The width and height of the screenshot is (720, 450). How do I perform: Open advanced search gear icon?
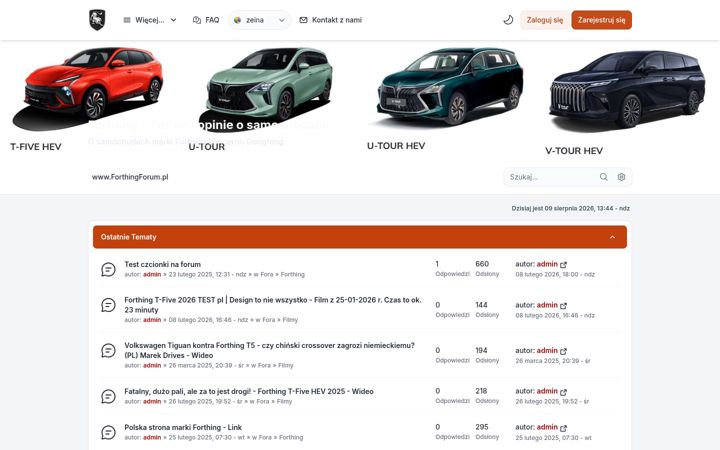click(621, 177)
